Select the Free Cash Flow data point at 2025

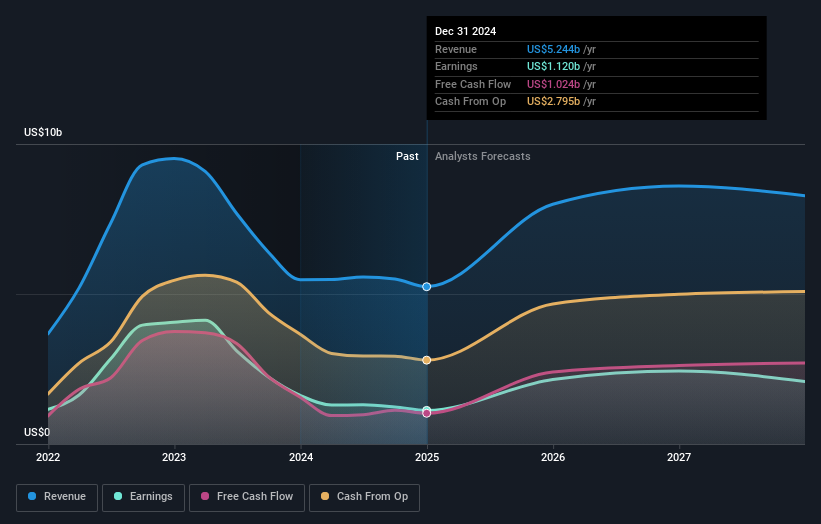(427, 414)
